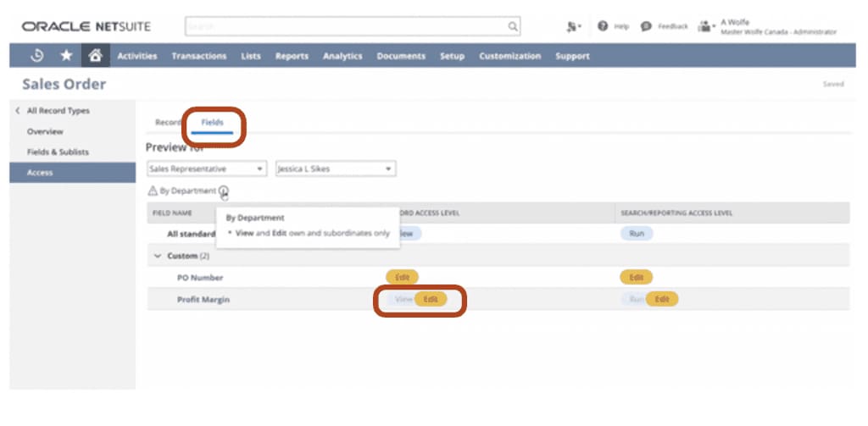Select Edit for Profit Margin record access
The image size is (868, 426).
430,299
